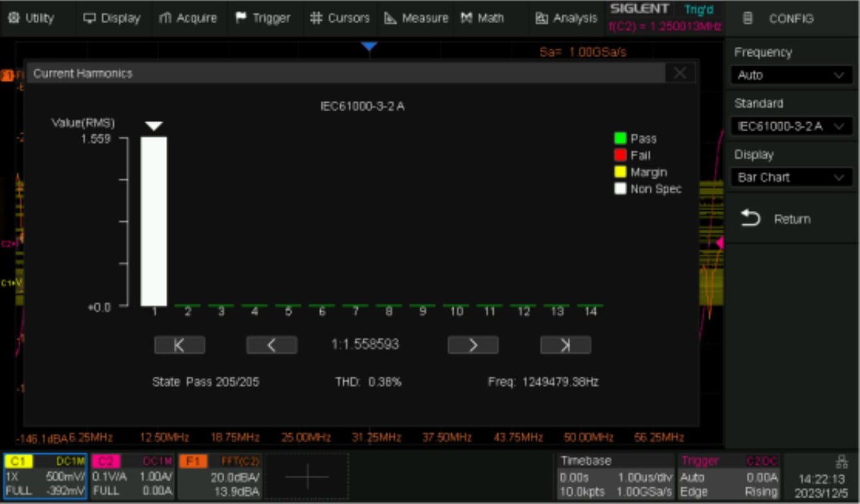The height and width of the screenshot is (504, 860).
Task: Click the Sa= 1.00GSa/s sample rate label
Action: [x=583, y=52]
